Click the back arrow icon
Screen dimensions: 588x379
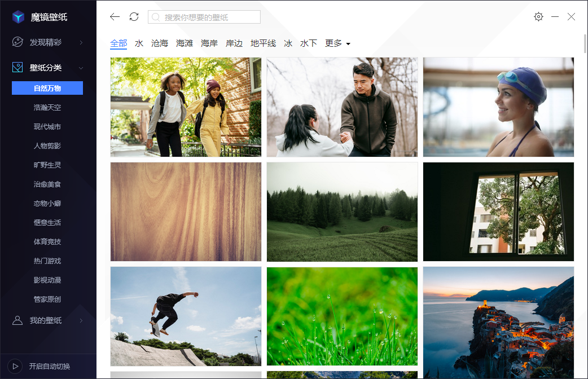(115, 17)
